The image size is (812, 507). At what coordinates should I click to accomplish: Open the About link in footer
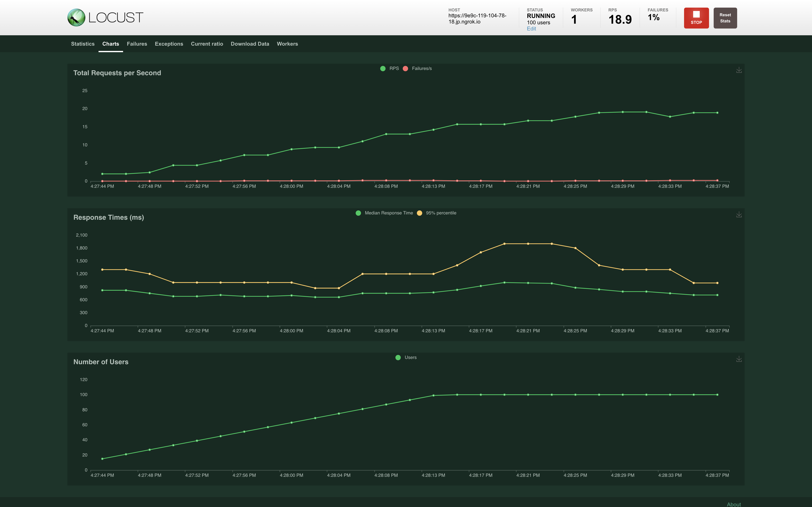734,504
